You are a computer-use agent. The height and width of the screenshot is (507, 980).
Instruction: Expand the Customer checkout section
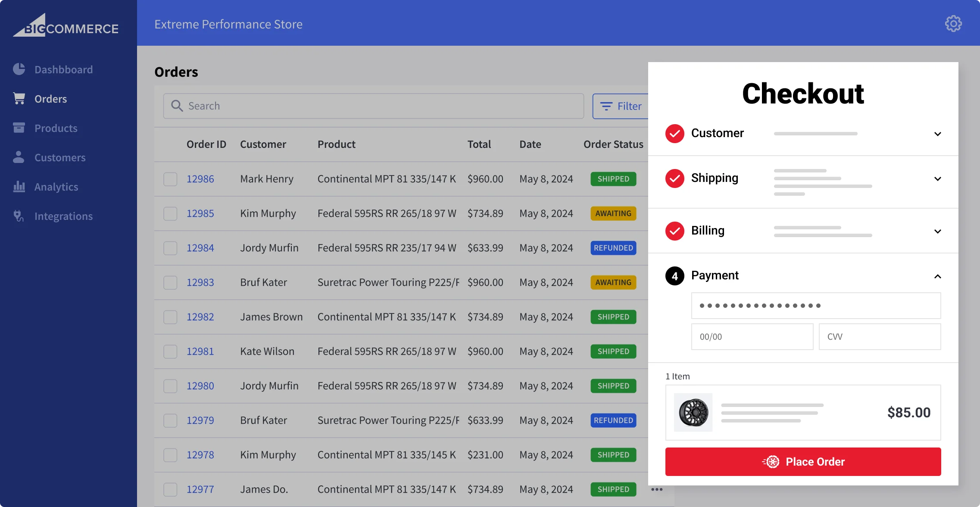coord(937,134)
